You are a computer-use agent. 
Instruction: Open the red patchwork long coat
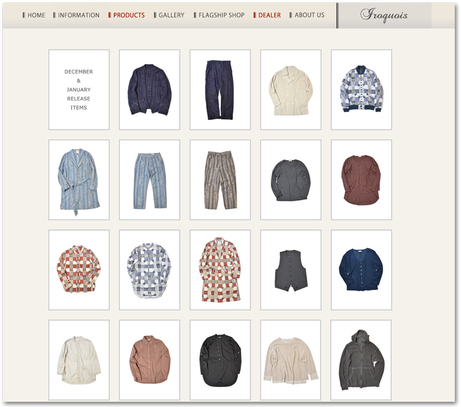pyautogui.click(x=220, y=270)
